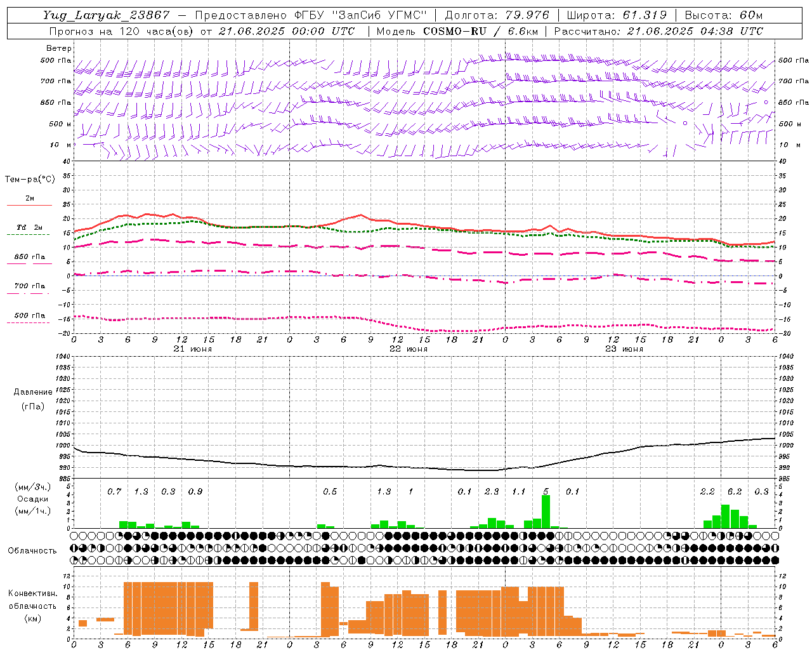Screen dimensions: 812x650
Task: Click the tallest green precipitation bar below value 5
Action: coord(546,512)
